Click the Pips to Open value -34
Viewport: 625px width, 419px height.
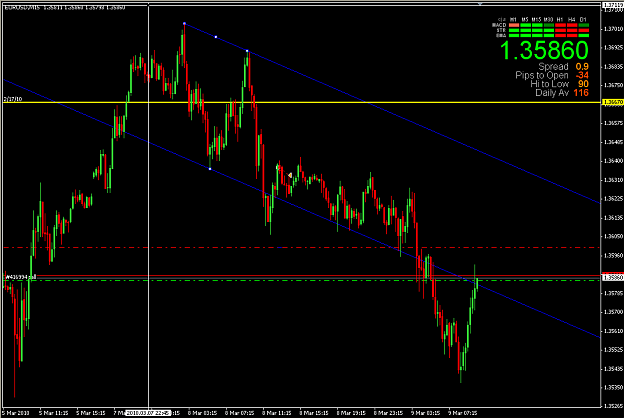[582, 75]
